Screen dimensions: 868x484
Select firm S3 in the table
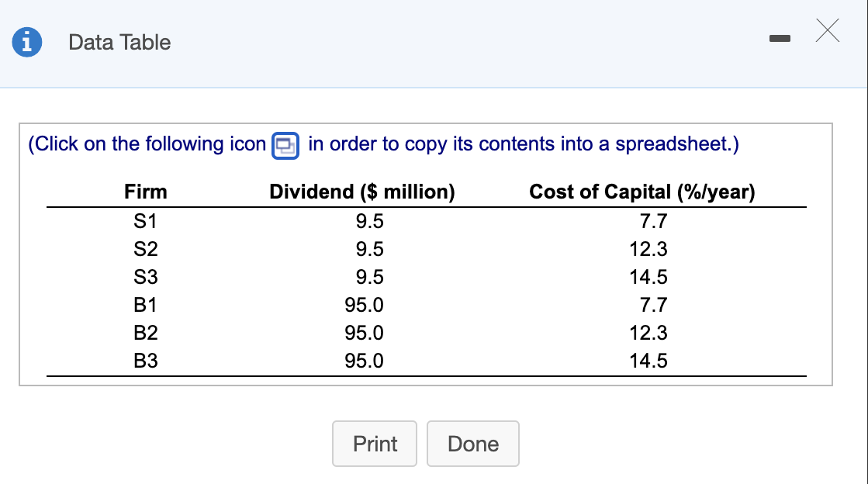click(145, 277)
